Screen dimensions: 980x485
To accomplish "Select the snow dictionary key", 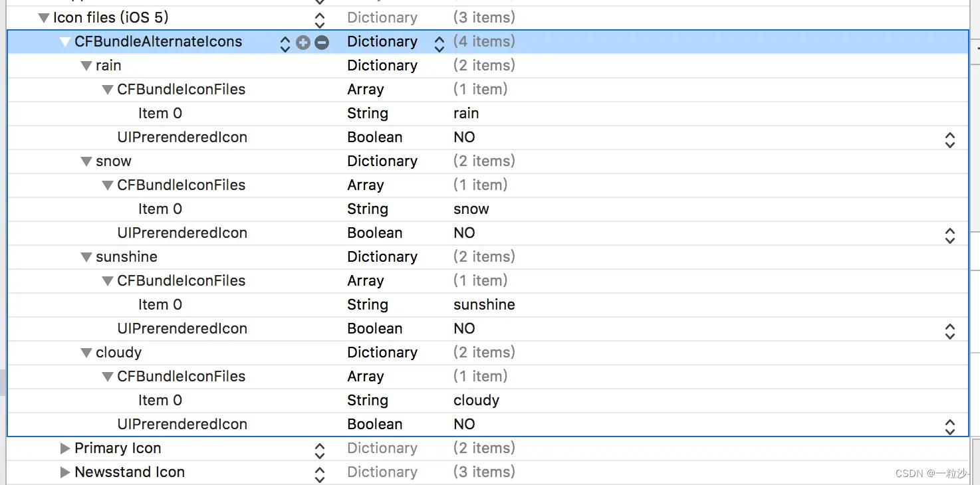I will point(114,161).
